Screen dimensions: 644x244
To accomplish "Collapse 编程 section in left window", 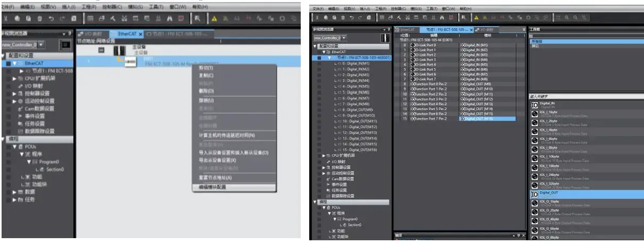I will 4,139.
